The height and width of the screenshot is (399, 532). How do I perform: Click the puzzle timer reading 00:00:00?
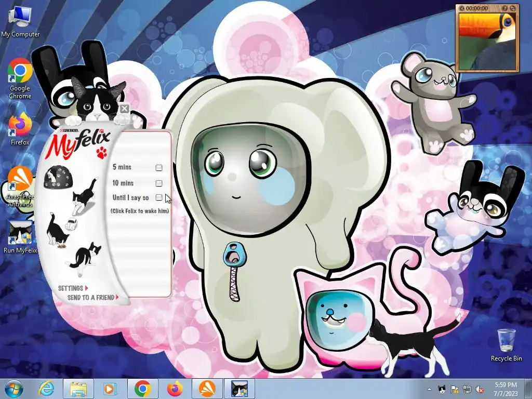click(x=477, y=8)
